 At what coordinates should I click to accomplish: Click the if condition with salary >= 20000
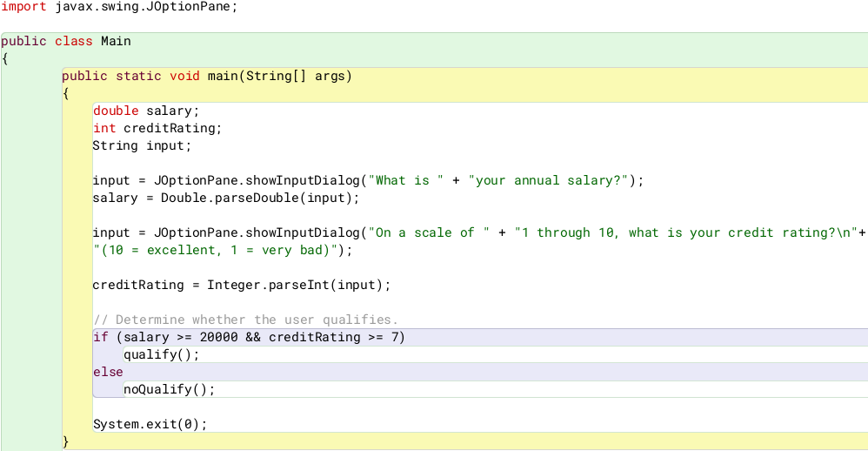point(249,337)
